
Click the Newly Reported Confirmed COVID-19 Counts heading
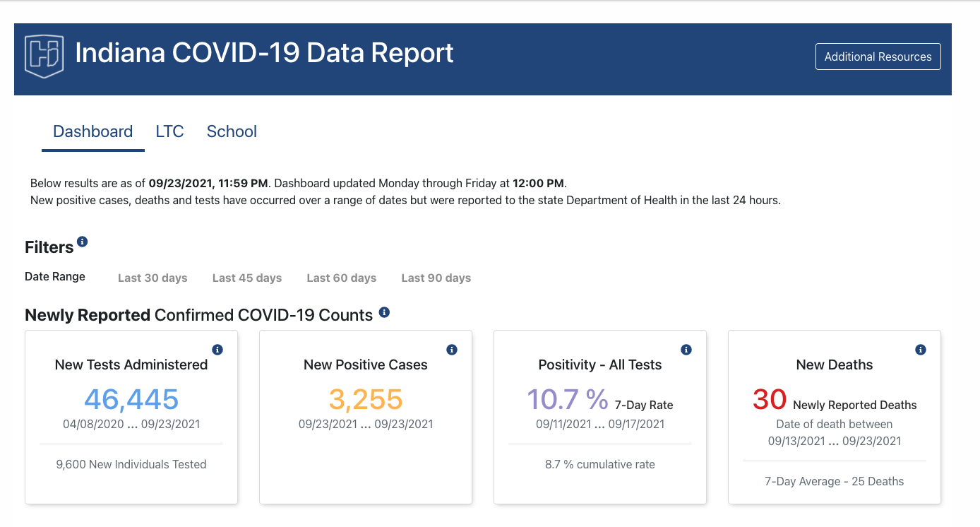pyautogui.click(x=198, y=315)
